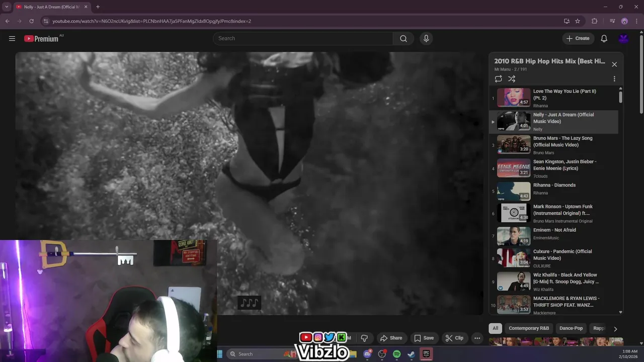Start voice search with microphone
644x362 pixels.
click(426, 38)
